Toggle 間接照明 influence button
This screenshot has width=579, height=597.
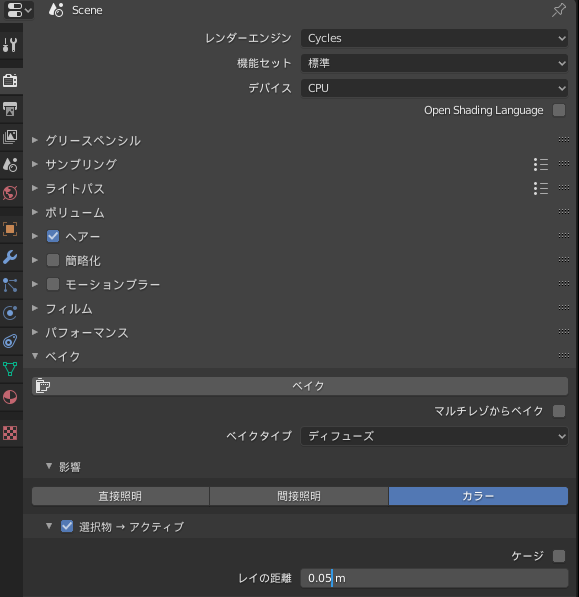pyautogui.click(x=299, y=496)
